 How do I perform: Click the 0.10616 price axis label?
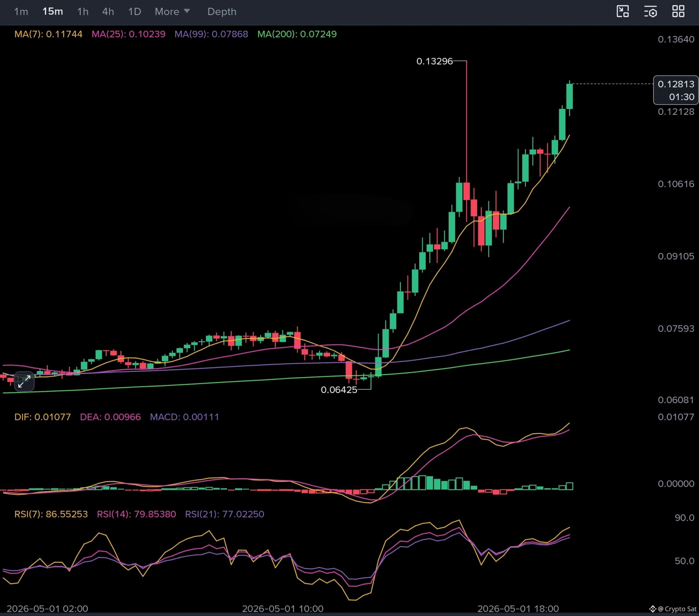coord(676,184)
